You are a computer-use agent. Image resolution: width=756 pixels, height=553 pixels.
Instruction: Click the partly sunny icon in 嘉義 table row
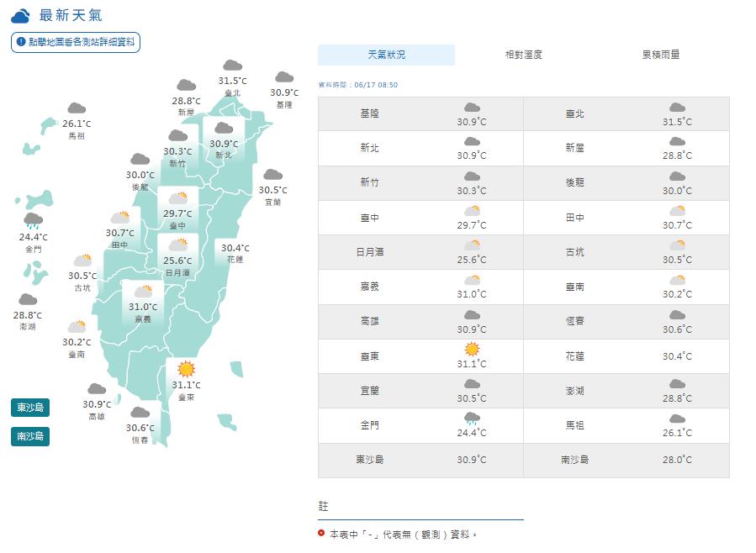[472, 279]
